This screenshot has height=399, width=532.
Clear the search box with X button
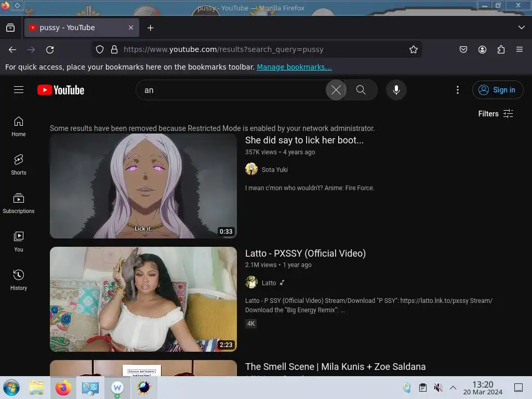click(x=336, y=90)
